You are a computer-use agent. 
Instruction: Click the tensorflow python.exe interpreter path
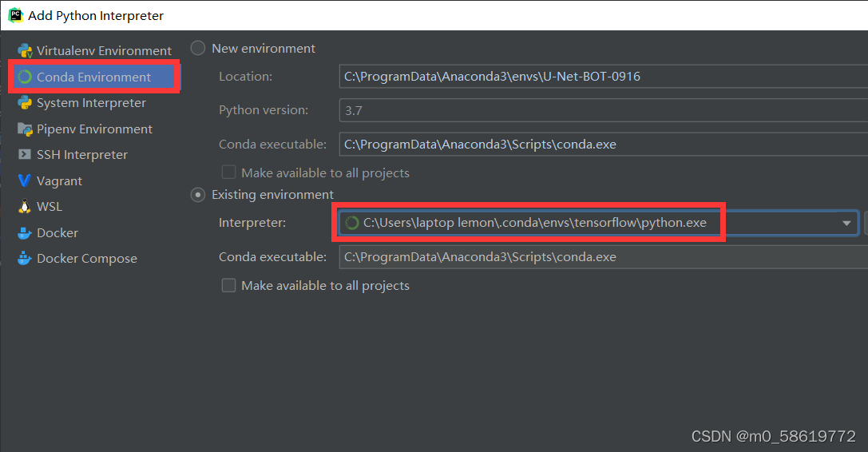pos(535,223)
